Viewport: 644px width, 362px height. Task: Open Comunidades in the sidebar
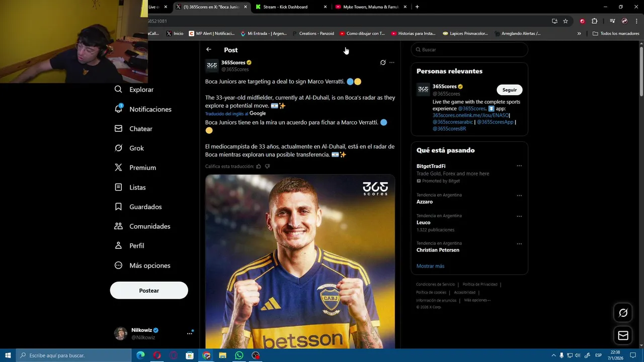tap(142, 226)
